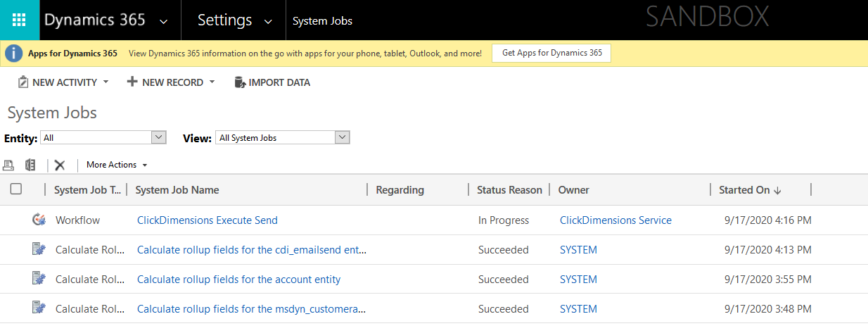
Task: Click Get Apps for Dynamics 365 button
Action: (x=552, y=53)
